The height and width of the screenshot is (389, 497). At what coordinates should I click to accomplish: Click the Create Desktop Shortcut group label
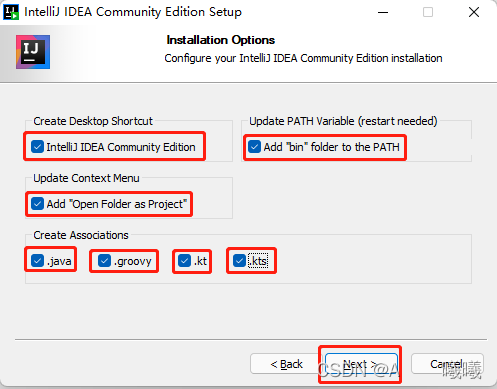tap(93, 121)
